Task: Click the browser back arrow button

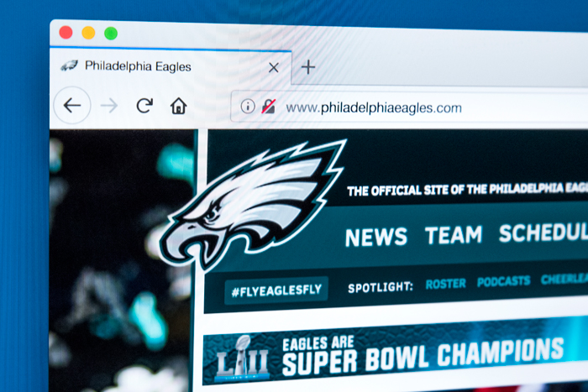Action: pyautogui.click(x=72, y=105)
